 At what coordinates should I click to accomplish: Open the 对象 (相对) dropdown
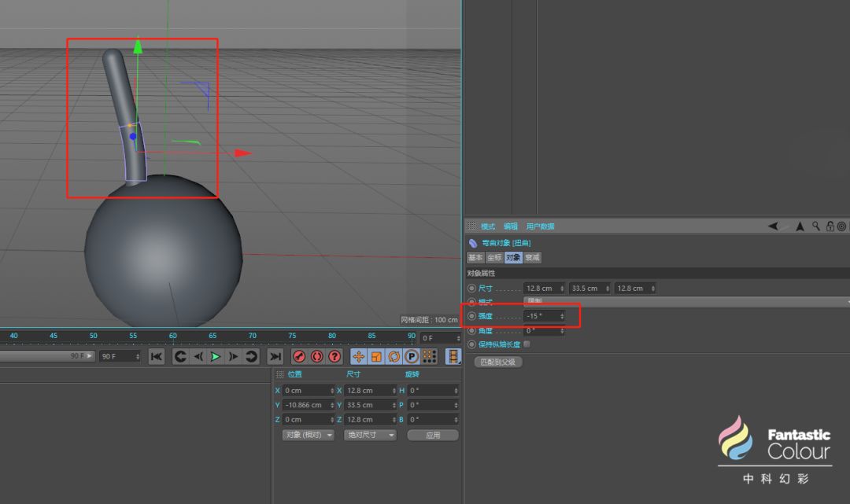(309, 435)
